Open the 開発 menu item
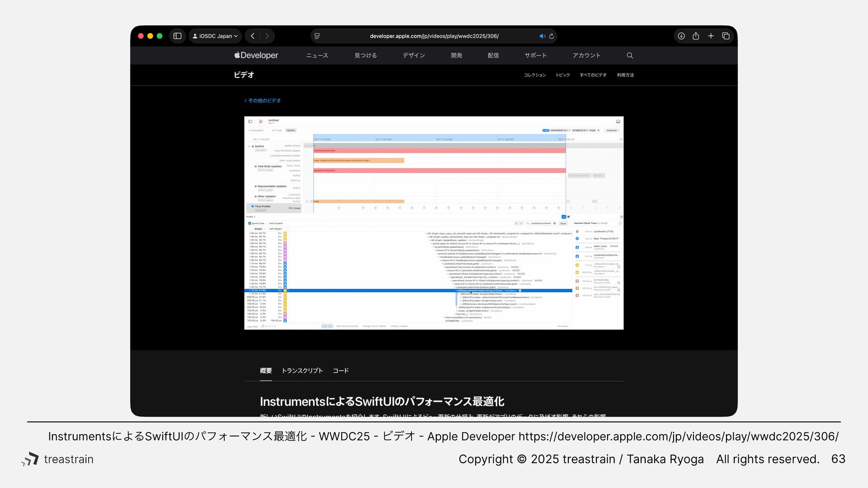The image size is (868, 488). coord(456,56)
